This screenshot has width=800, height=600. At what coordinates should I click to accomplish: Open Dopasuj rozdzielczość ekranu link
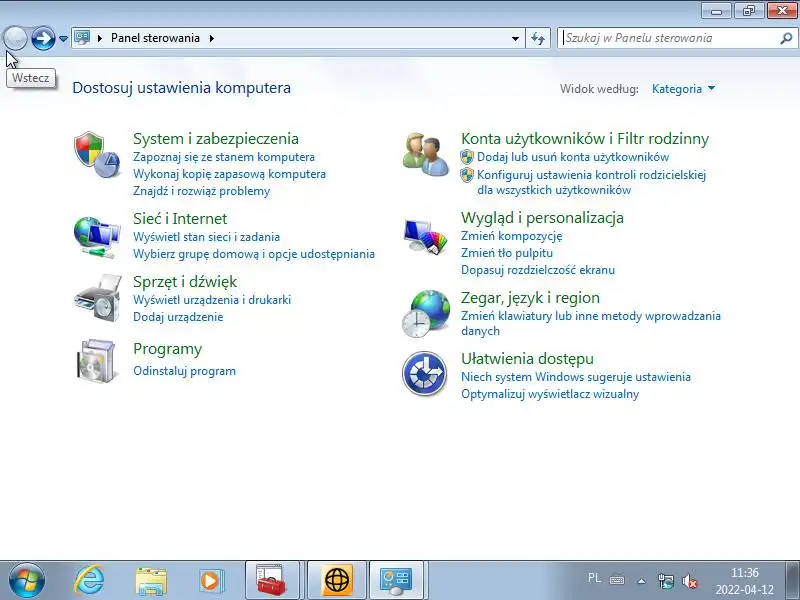click(x=538, y=270)
